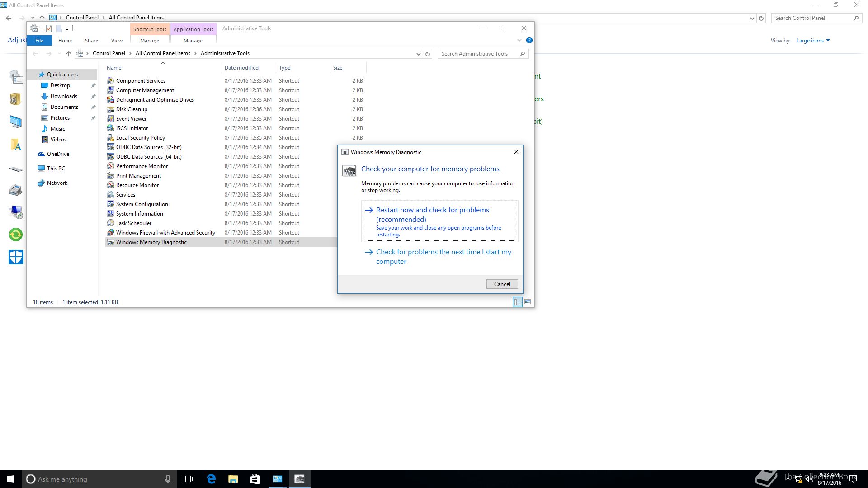
Task: Click the System Information icon
Action: 110,213
